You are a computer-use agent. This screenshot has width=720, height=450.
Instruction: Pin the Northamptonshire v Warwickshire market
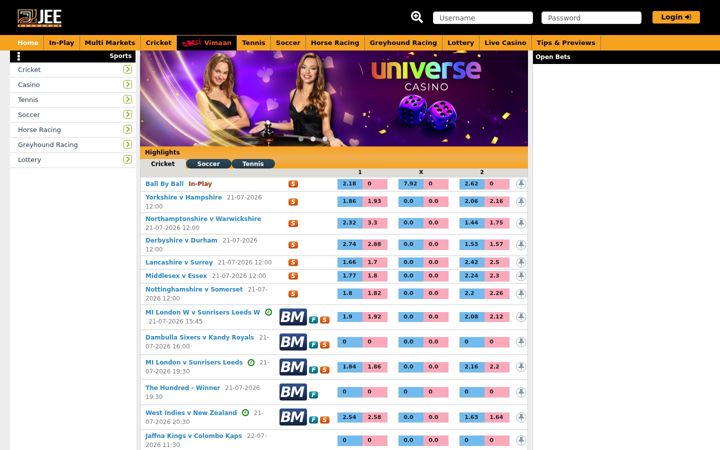point(521,223)
